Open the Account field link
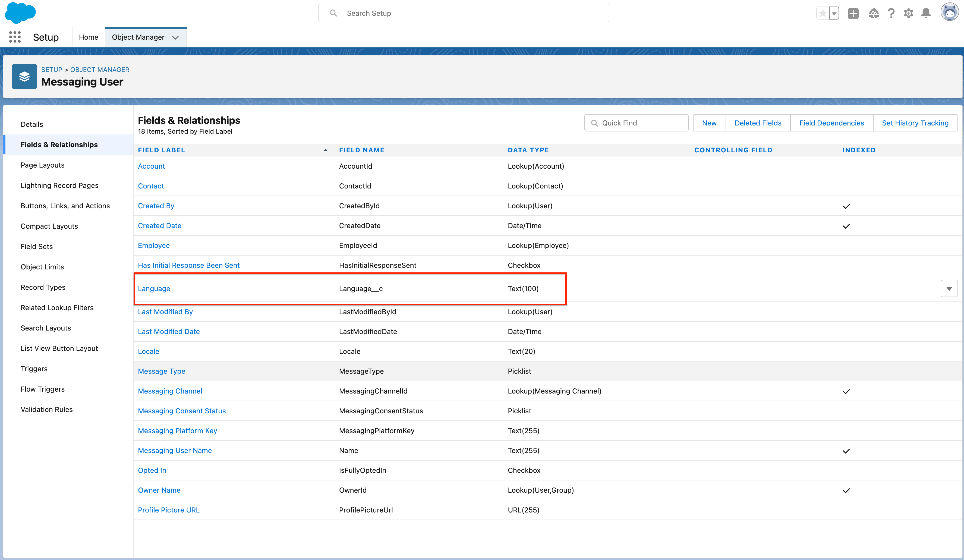This screenshot has height=560, width=964. 152,166
